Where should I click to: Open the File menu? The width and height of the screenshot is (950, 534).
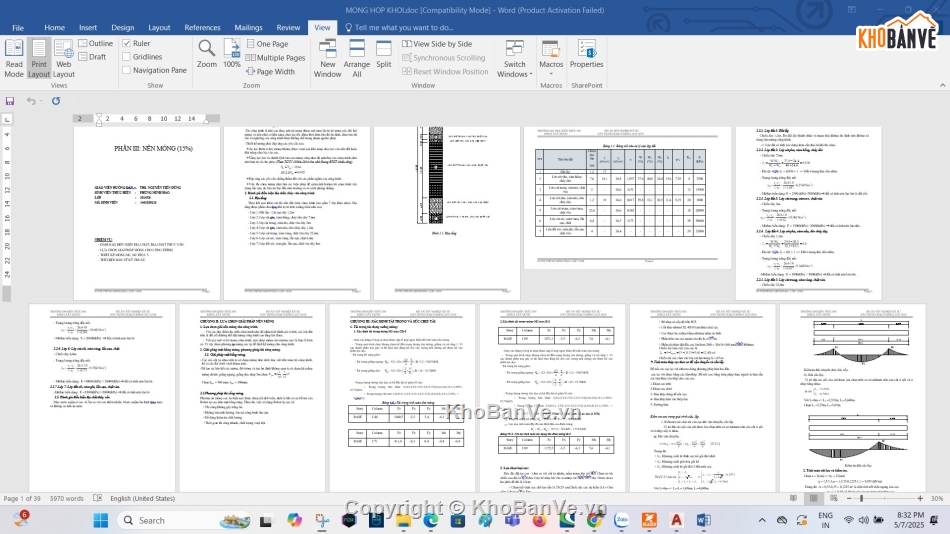tap(18, 27)
